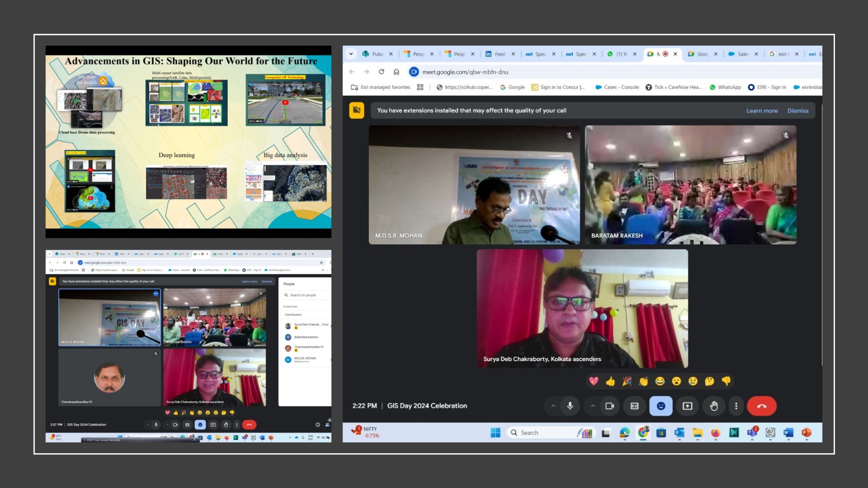Click the red leave call button
This screenshot has height=488, width=868.
click(761, 406)
